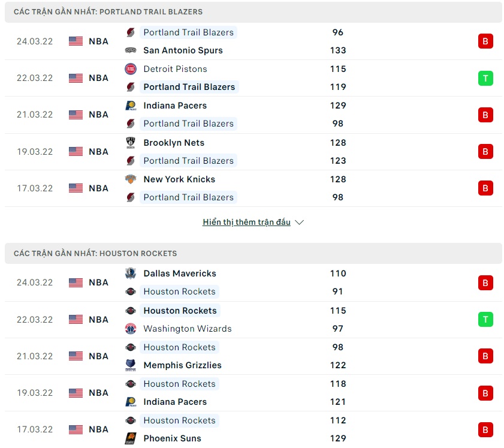Click the Washington Wizards team logo
The height and width of the screenshot is (448, 504).
[131, 329]
